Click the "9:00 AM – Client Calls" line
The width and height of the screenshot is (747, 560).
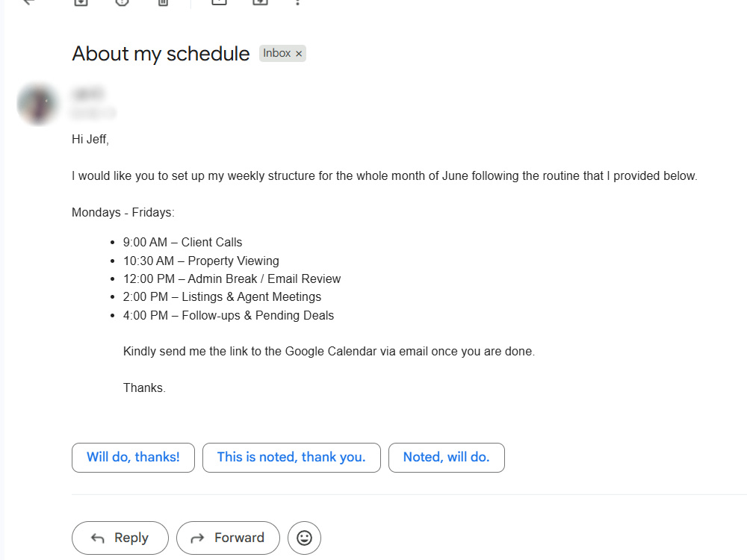182,243
